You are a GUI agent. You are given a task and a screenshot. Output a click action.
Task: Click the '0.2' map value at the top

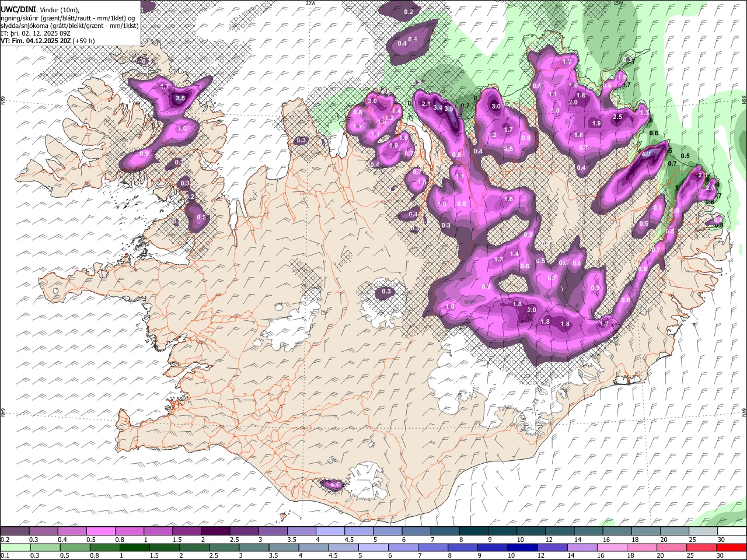point(409,12)
